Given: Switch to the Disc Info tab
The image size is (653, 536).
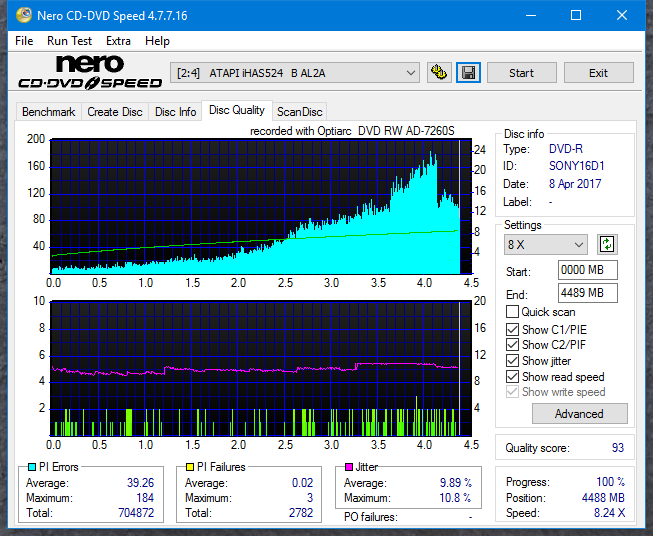Looking at the screenshot, I should (175, 112).
